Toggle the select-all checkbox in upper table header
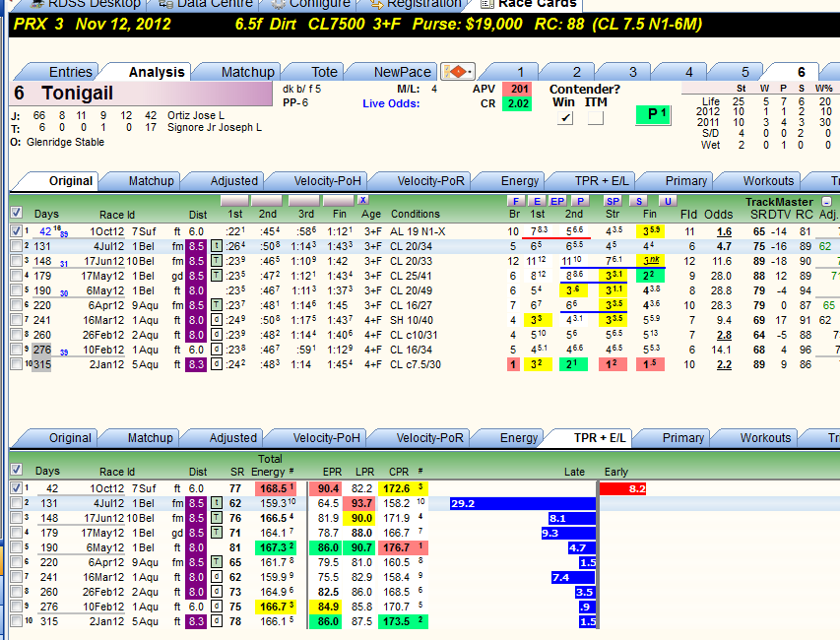Viewport: 840px width, 640px height. [x=17, y=213]
